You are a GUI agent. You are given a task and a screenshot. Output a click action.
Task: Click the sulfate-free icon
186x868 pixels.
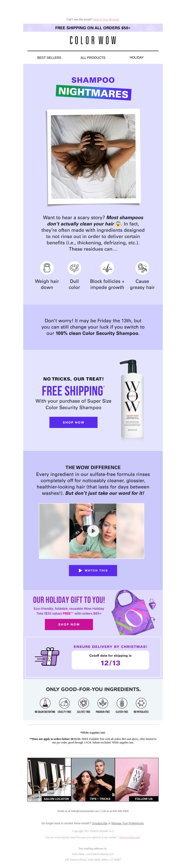[83, 703]
